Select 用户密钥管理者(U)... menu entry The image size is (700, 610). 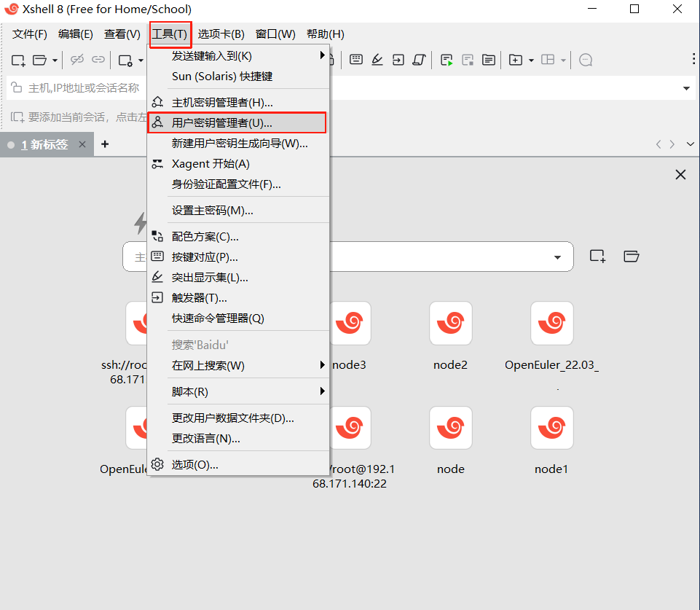click(238, 123)
